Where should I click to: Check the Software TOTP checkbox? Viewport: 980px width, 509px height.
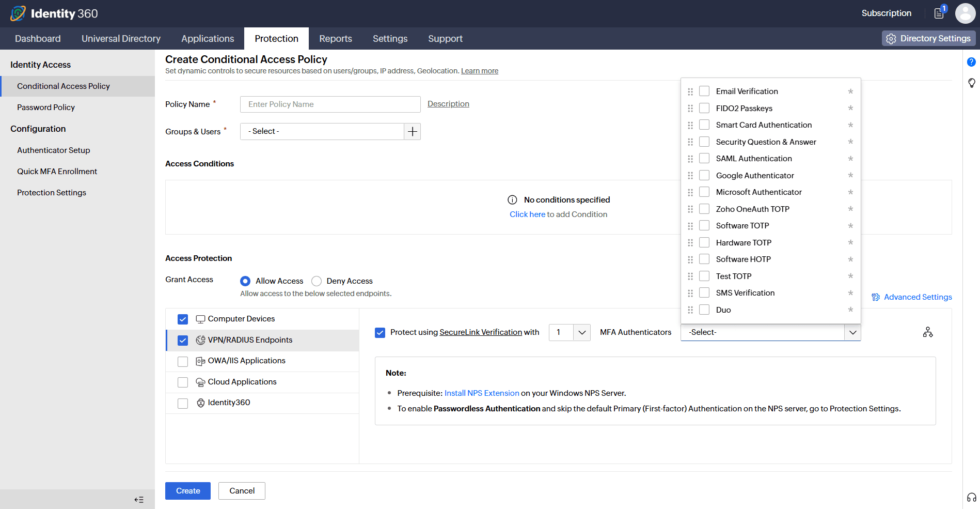coord(704,226)
